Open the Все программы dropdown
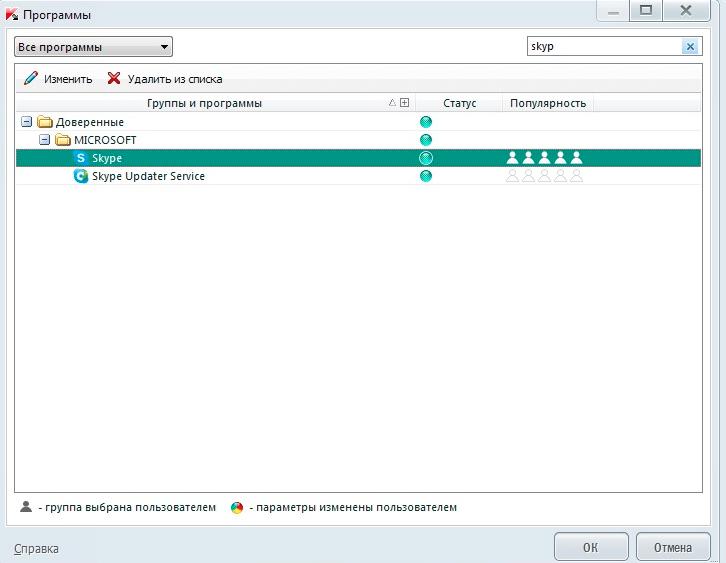This screenshot has height=563, width=726. pyautogui.click(x=93, y=47)
